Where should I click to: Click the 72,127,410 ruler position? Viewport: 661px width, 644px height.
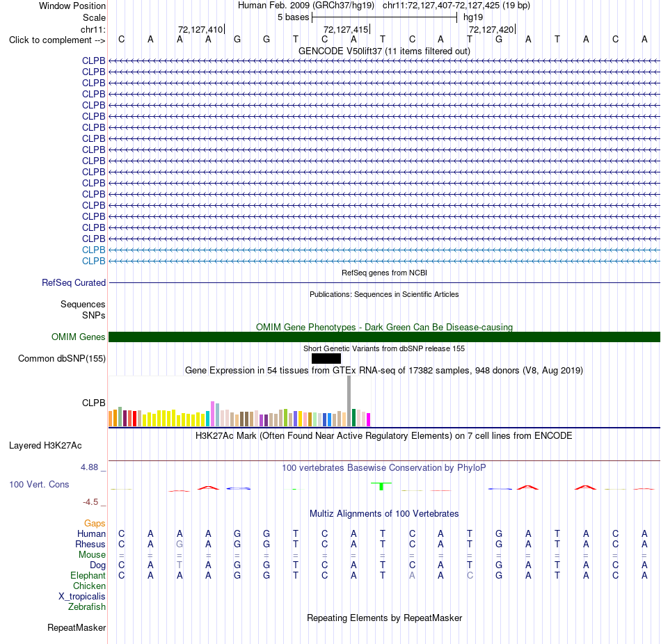click(x=200, y=29)
